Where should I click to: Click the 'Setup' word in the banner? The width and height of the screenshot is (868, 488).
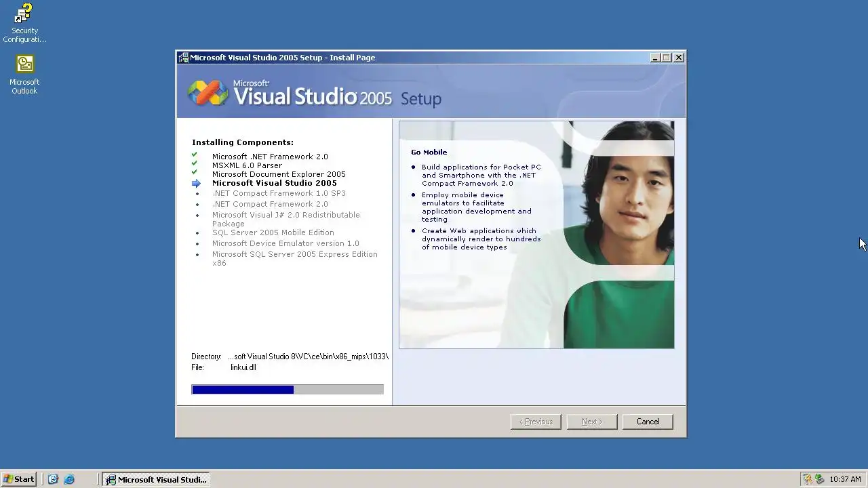(421, 99)
